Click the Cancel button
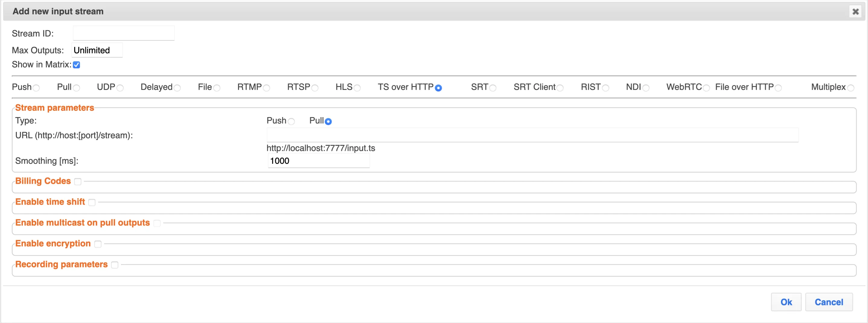 click(829, 302)
